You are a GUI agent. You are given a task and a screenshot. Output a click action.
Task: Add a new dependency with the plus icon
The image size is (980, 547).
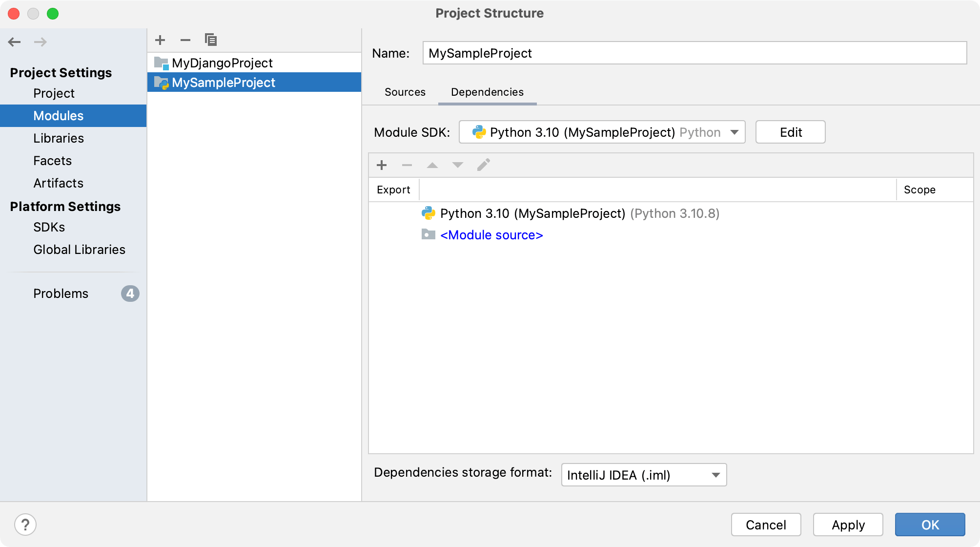(x=381, y=165)
